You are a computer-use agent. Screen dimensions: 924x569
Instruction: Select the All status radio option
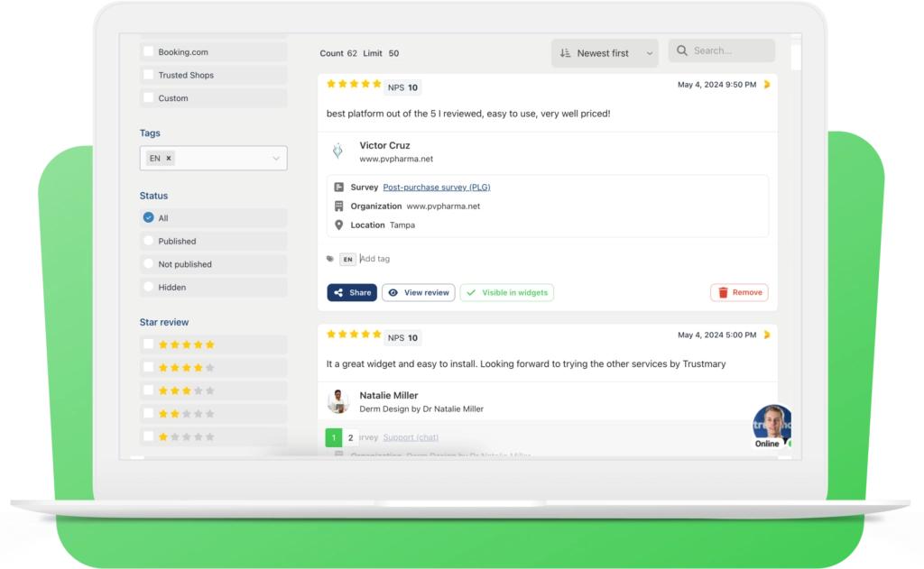[149, 218]
